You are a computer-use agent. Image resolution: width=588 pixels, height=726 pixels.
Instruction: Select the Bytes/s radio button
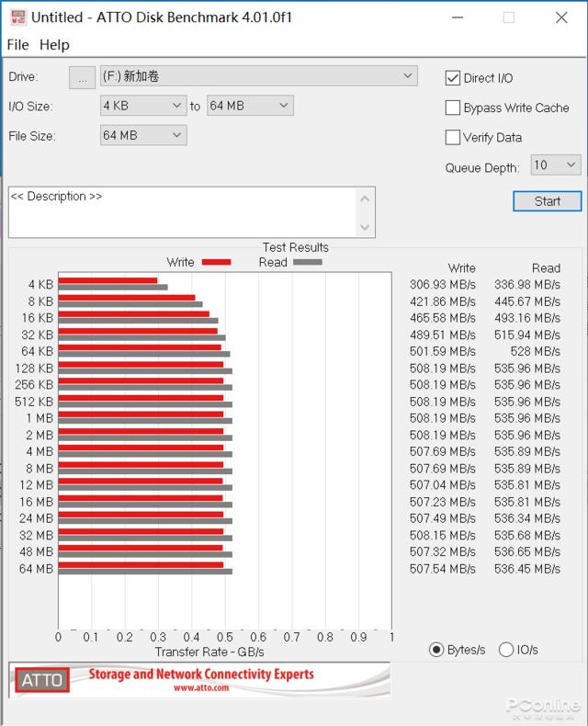[x=436, y=650]
